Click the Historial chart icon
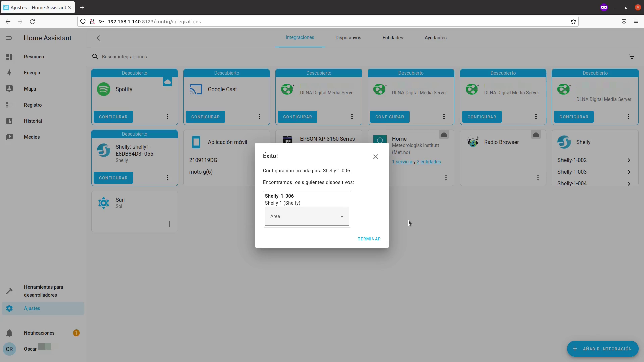The image size is (644, 362). point(9,121)
